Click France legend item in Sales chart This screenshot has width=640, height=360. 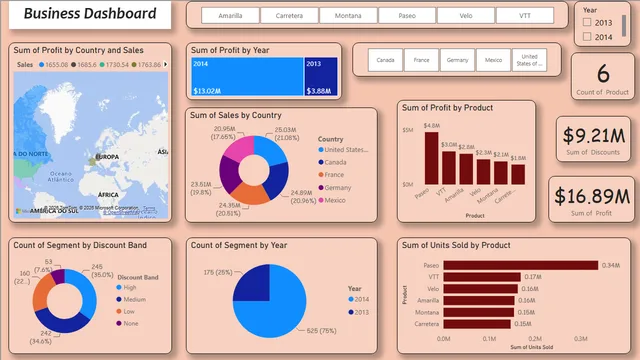[331, 175]
